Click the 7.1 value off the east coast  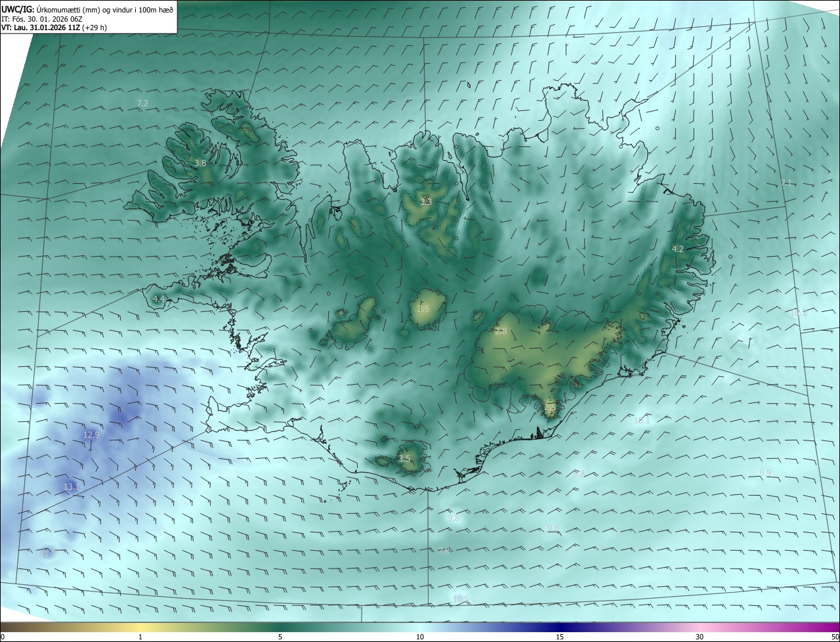[x=786, y=183]
